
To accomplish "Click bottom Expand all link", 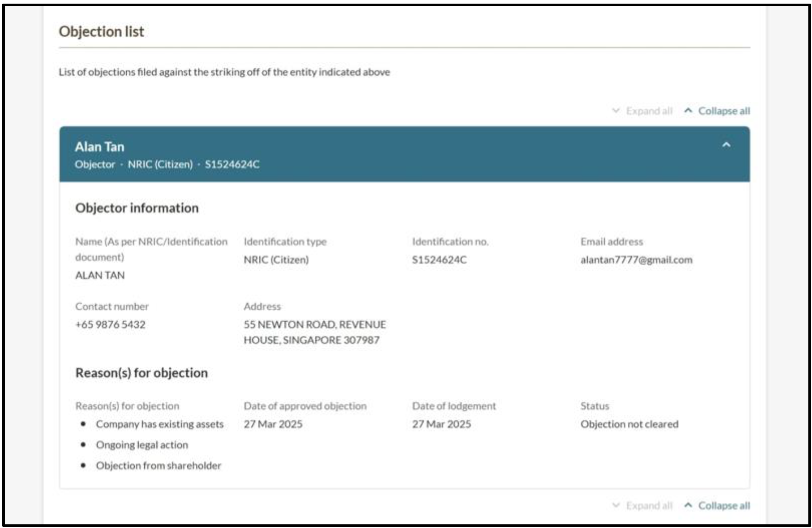I will 649,505.
